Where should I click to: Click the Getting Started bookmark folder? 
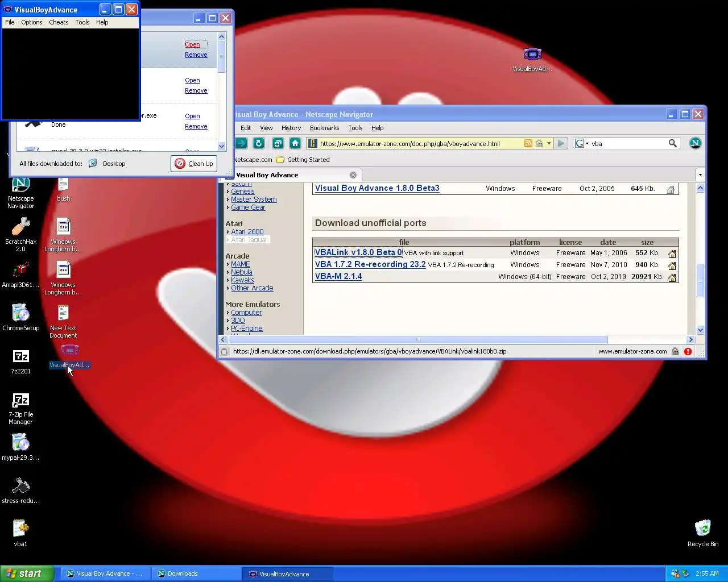[303, 160]
